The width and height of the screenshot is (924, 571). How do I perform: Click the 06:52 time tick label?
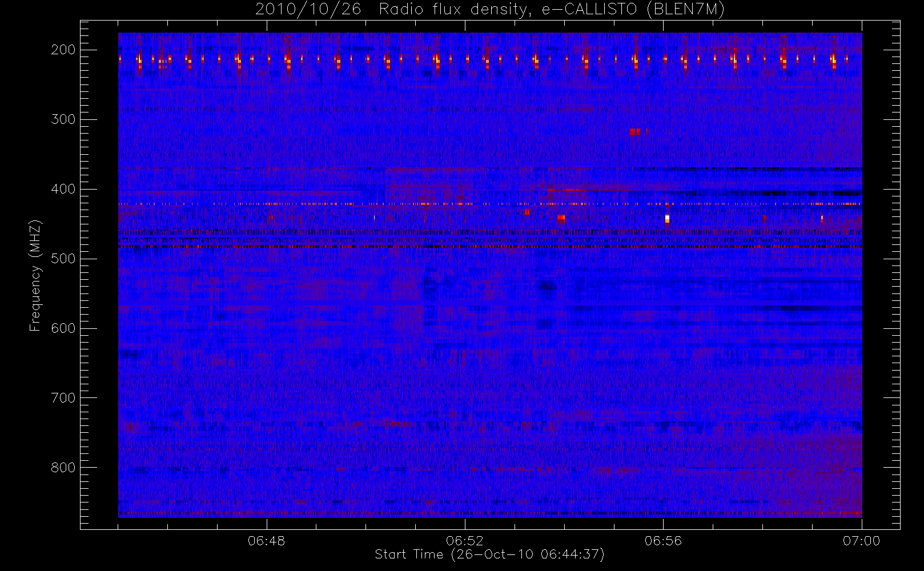tap(465, 541)
